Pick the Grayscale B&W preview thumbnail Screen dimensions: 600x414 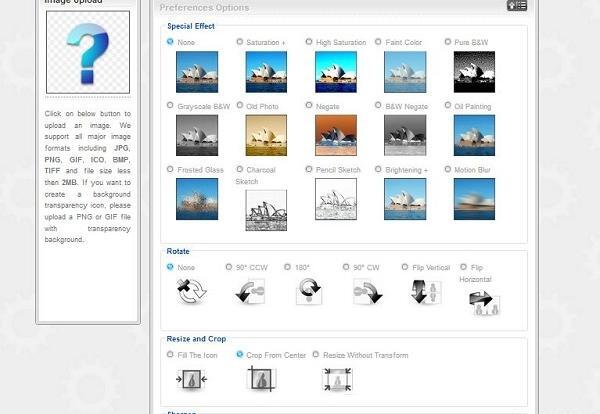click(x=197, y=135)
